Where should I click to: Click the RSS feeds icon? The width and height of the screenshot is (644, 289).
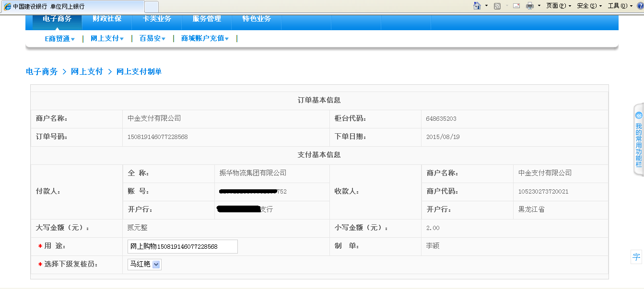497,6
